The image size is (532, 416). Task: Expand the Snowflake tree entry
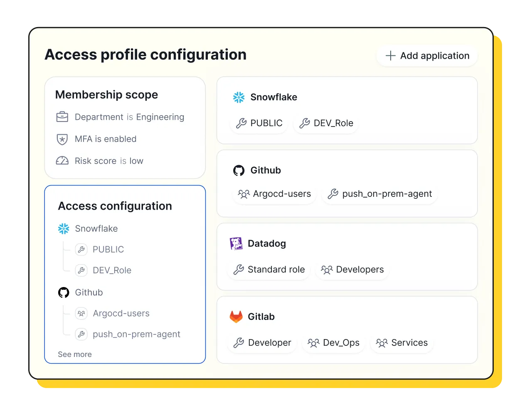[96, 228]
